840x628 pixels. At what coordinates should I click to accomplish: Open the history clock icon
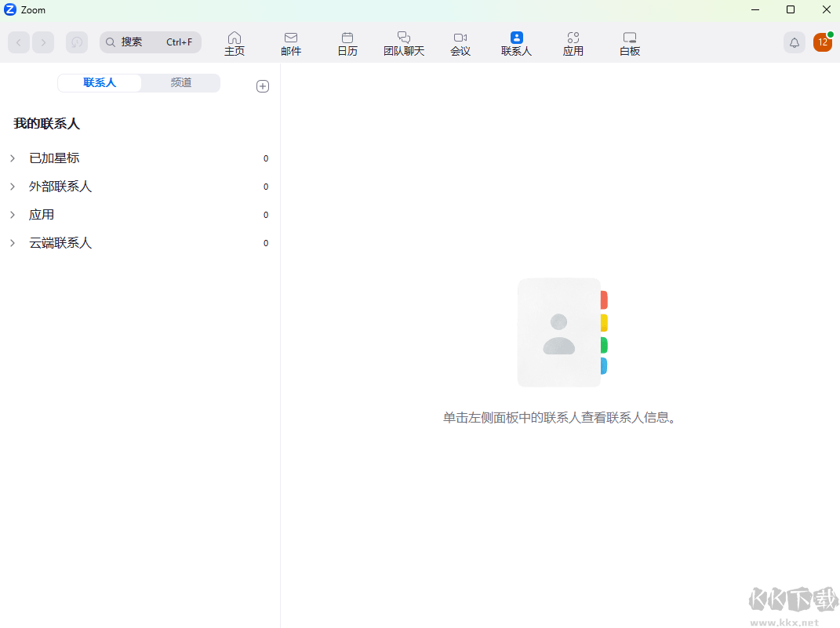click(x=77, y=42)
